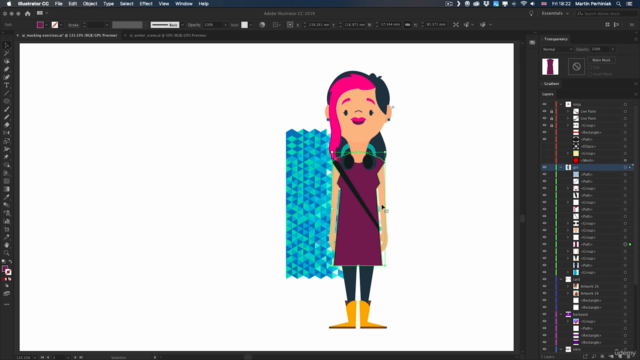
Task: Click the dress thumbnail in Transparency panel
Action: pos(550,67)
